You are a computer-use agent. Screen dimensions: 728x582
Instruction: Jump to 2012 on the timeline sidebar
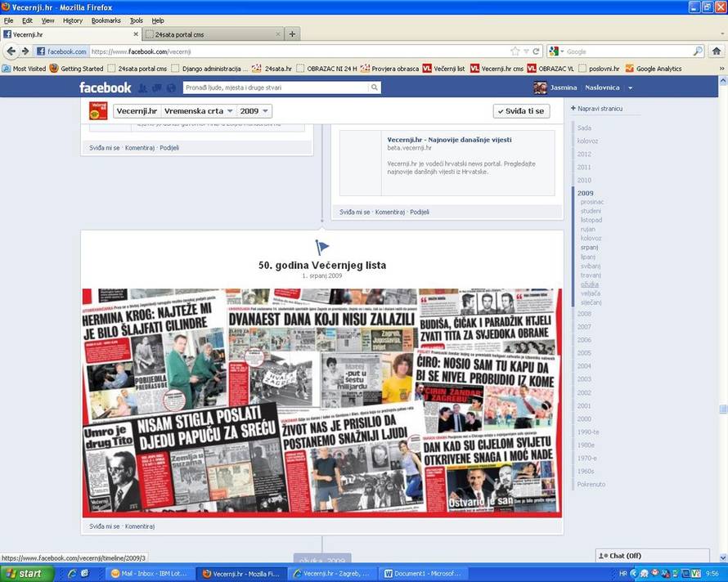pos(584,154)
